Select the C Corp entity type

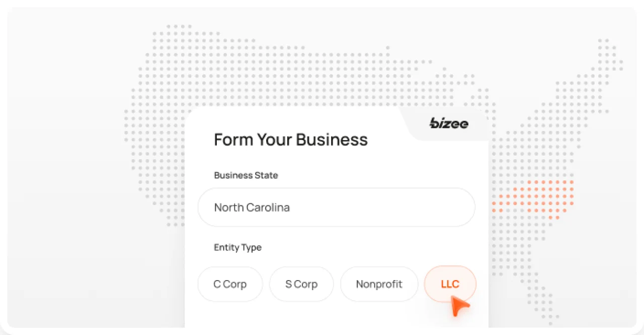click(230, 284)
